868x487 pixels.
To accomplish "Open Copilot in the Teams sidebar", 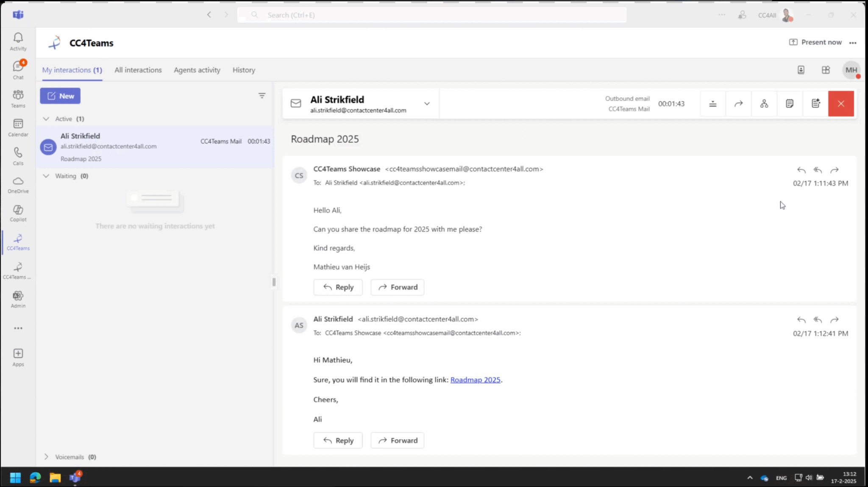I will point(18,213).
